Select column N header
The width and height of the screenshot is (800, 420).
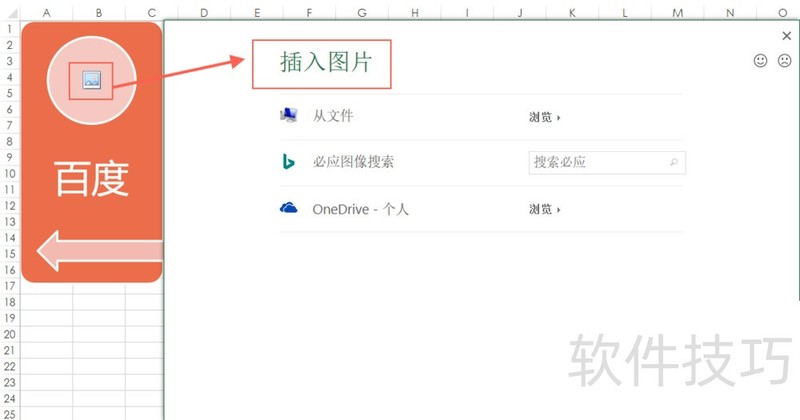tap(730, 13)
